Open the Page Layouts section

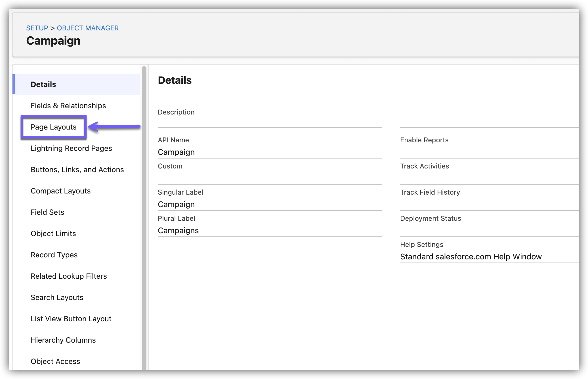pyautogui.click(x=53, y=127)
